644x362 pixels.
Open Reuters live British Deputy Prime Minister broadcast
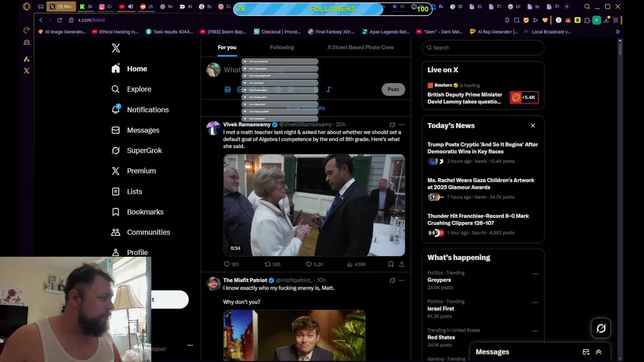point(465,98)
